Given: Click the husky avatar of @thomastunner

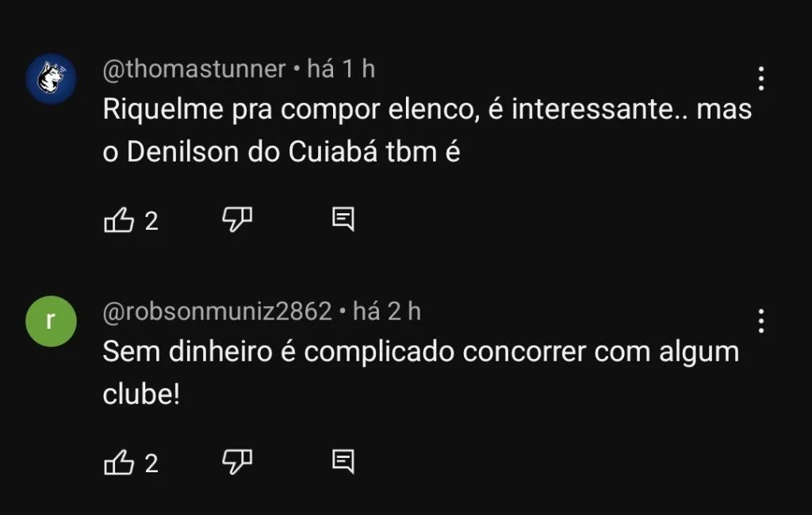Looking at the screenshot, I should [x=51, y=78].
